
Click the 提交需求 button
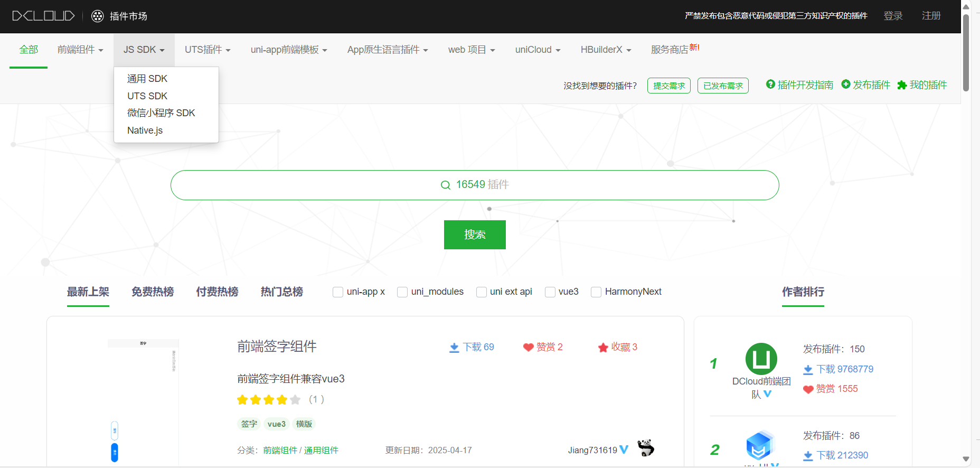tap(669, 86)
